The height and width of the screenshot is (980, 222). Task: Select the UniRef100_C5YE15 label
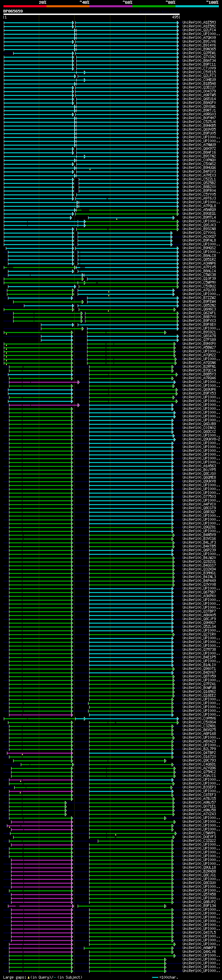pos(199,72)
